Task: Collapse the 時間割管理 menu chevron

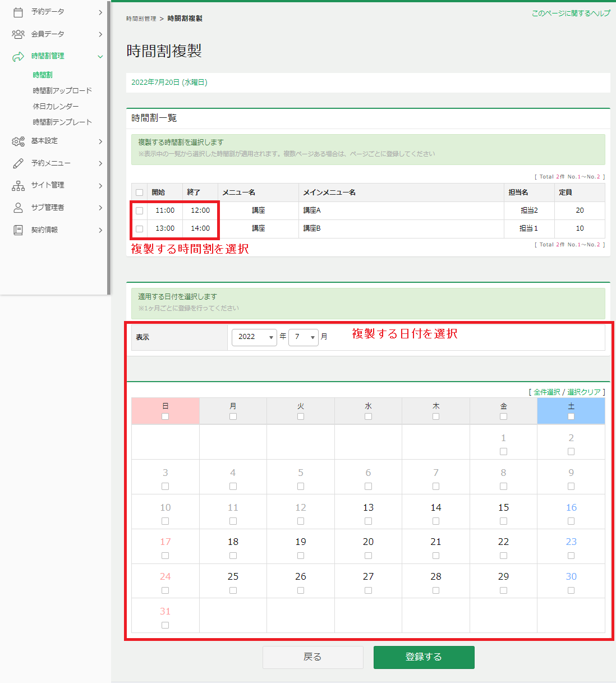Action: point(100,56)
